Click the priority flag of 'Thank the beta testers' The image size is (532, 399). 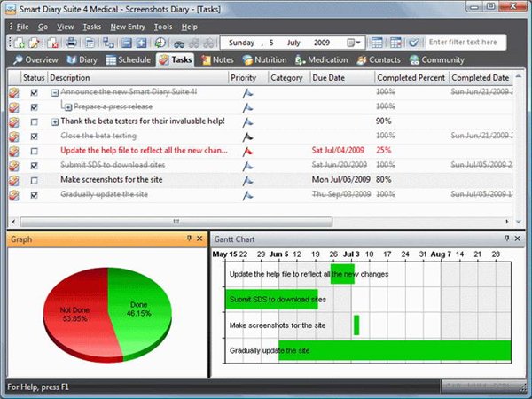tap(247, 122)
